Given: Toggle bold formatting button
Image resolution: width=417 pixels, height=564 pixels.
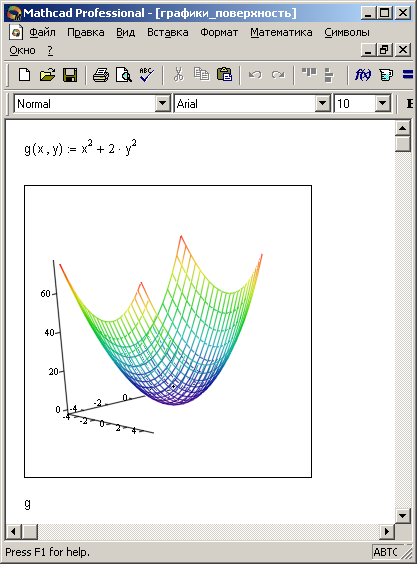Looking at the screenshot, I should pos(409,104).
